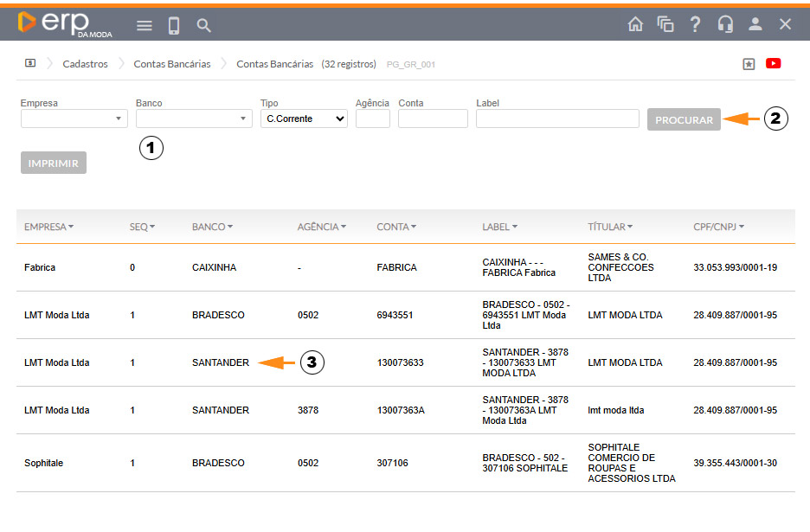This screenshot has width=810, height=532.
Task: Open the hamburger main menu
Action: click(145, 26)
